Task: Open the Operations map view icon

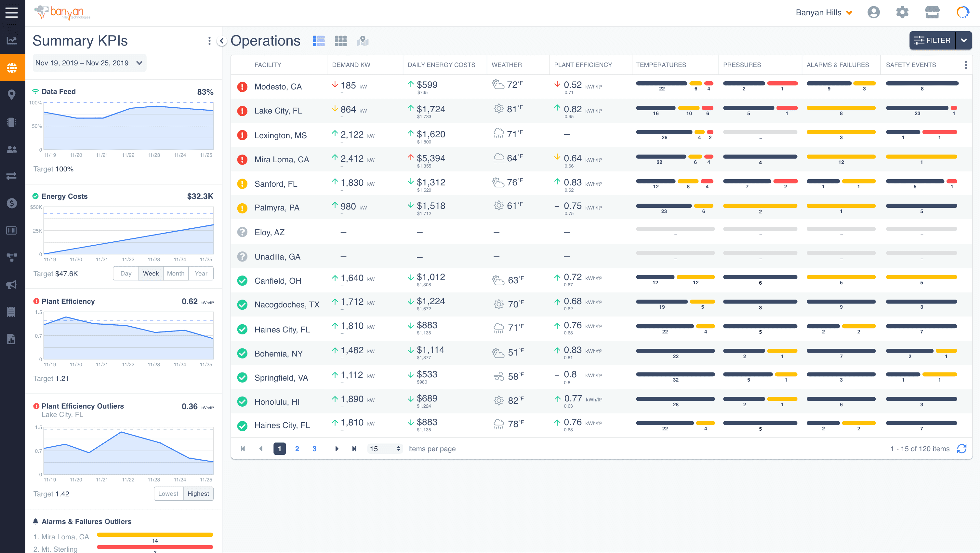Action: click(363, 41)
